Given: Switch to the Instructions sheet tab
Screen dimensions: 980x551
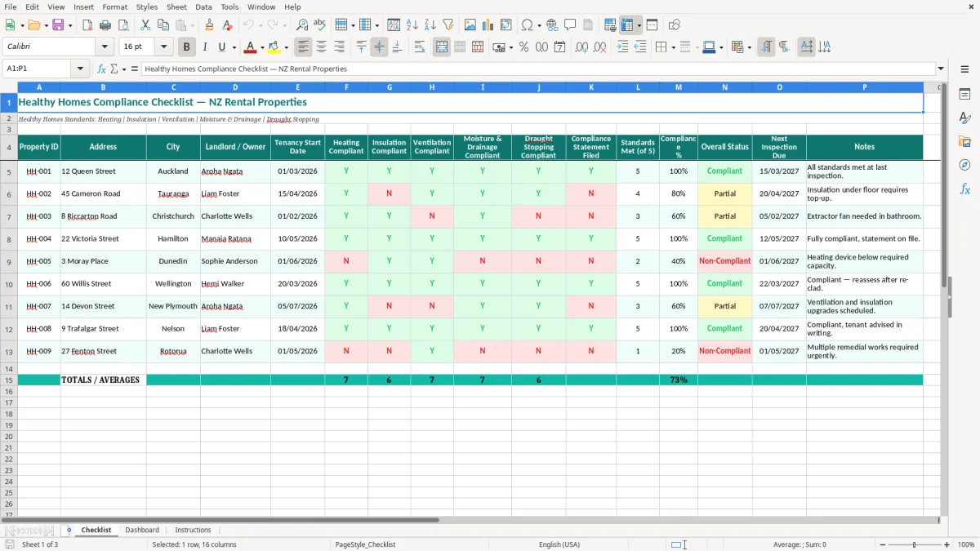Looking at the screenshot, I should pyautogui.click(x=193, y=530).
